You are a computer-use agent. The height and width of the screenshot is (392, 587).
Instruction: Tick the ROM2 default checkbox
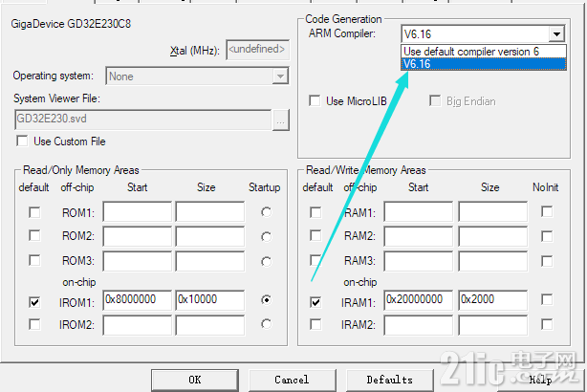pos(34,236)
